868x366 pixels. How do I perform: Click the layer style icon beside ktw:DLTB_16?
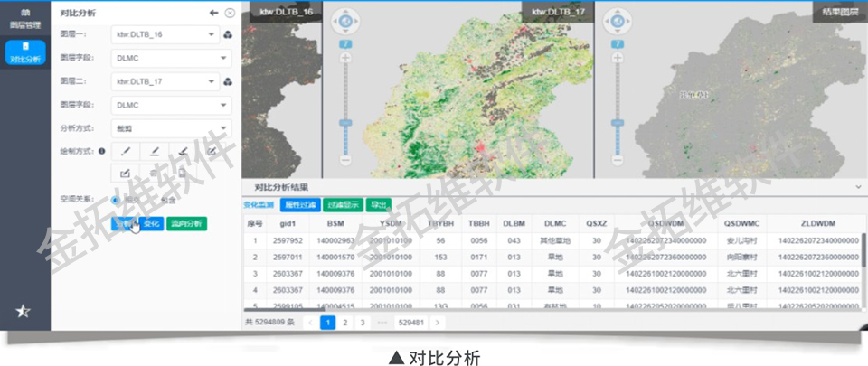pos(228,35)
